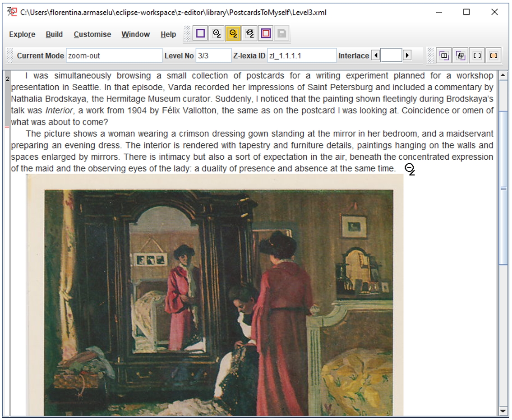Click the "Z-lexia ID" label

249,56
